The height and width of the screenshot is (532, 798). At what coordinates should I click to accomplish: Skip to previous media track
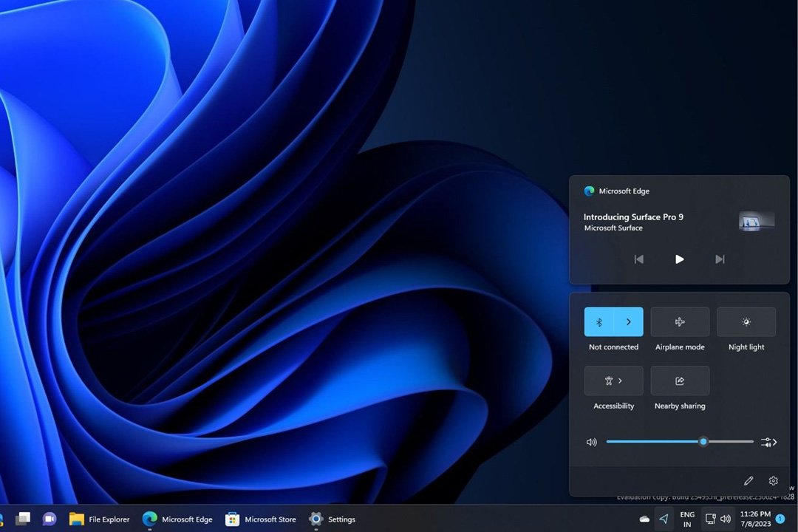pyautogui.click(x=638, y=259)
